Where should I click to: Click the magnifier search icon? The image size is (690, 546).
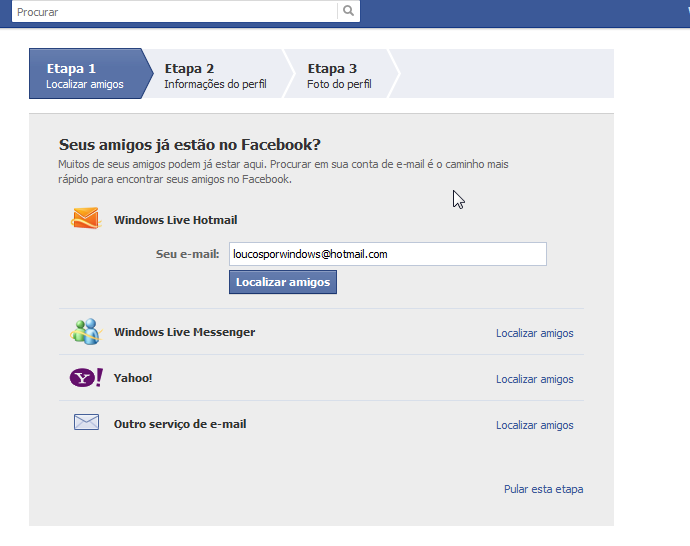tap(348, 12)
